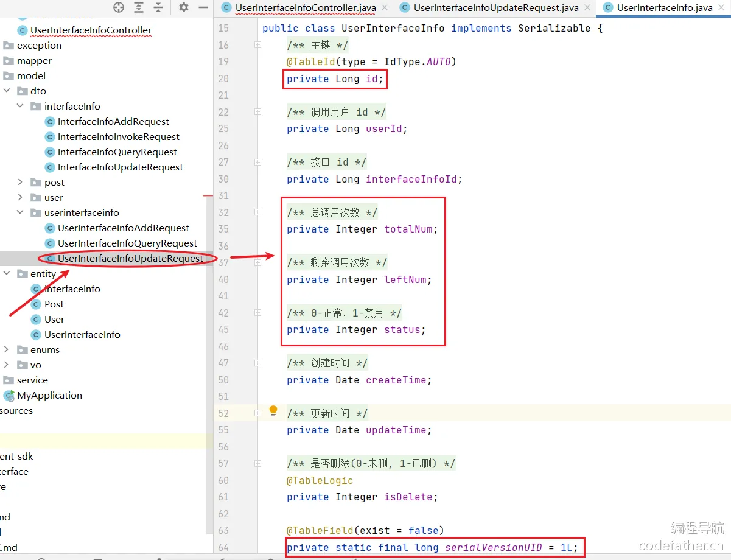Click the leftNum field name
731x560 pixels.
[405, 279]
